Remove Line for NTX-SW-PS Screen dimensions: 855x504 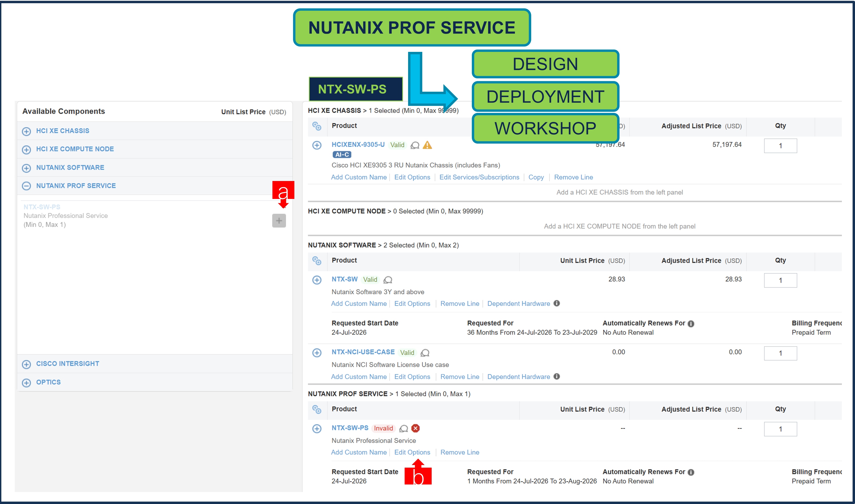[460, 452]
